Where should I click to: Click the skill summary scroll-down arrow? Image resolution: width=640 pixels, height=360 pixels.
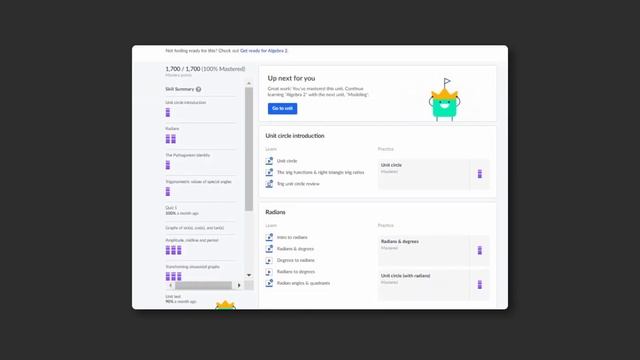coord(249,275)
